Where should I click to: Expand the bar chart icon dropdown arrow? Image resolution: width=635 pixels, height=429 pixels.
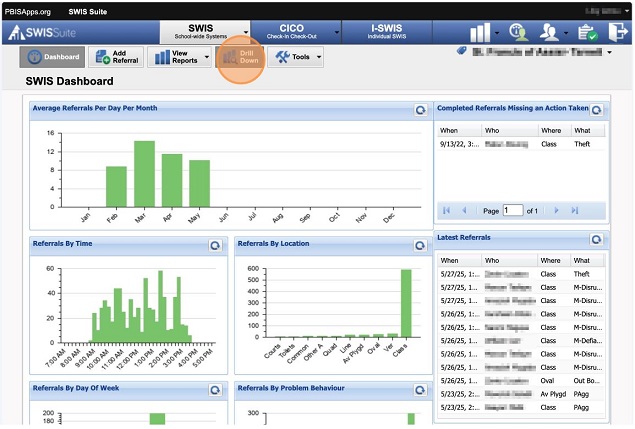[x=497, y=32]
